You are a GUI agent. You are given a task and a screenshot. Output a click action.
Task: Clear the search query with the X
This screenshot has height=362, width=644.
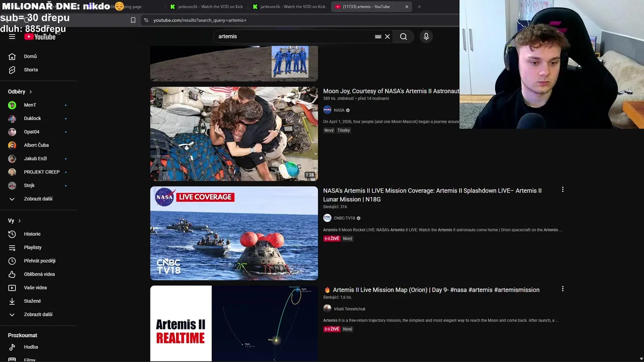(x=387, y=36)
